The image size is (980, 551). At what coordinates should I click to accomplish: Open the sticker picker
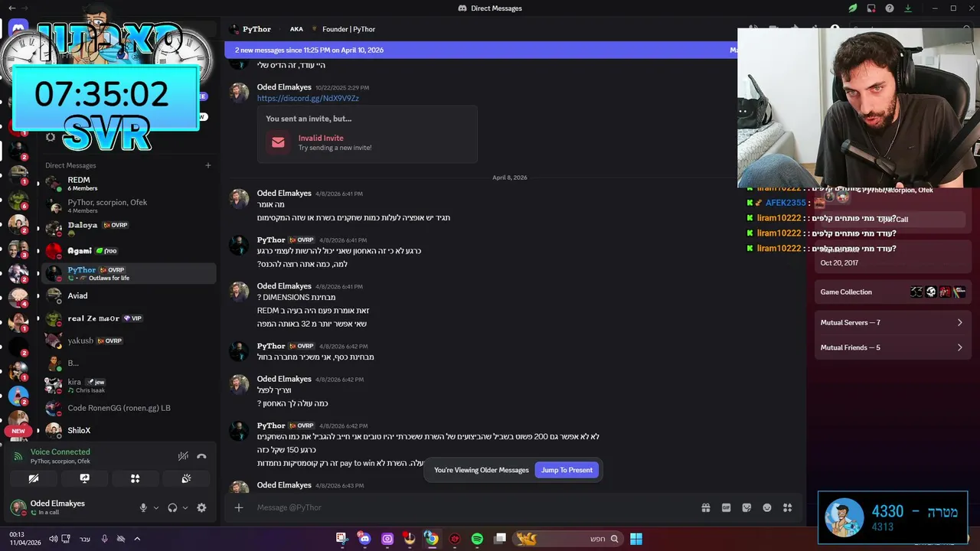click(746, 507)
